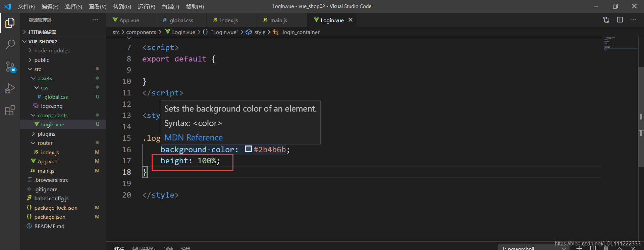Open the 文件 (File) menu

(x=26, y=6)
